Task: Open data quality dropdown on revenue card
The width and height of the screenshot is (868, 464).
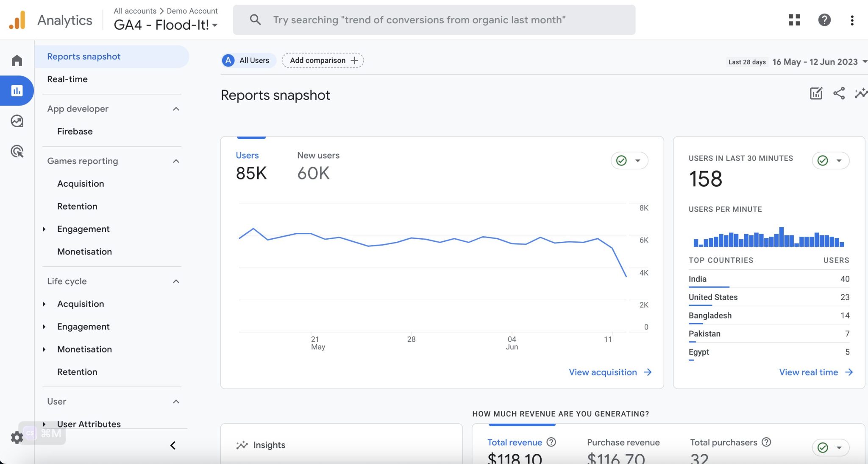Action: click(x=831, y=447)
